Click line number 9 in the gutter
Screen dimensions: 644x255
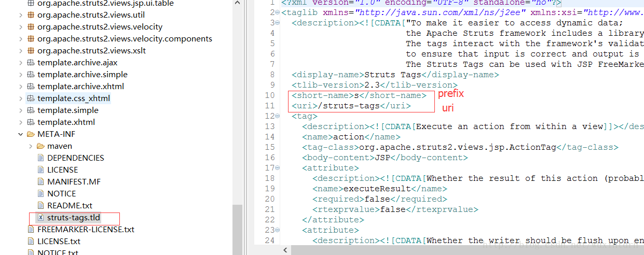[x=272, y=85]
